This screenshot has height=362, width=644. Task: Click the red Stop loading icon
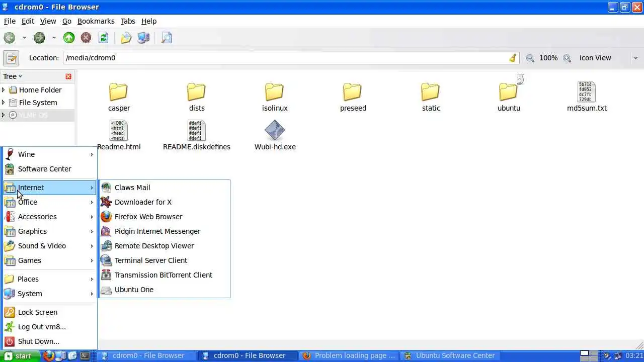tap(86, 38)
